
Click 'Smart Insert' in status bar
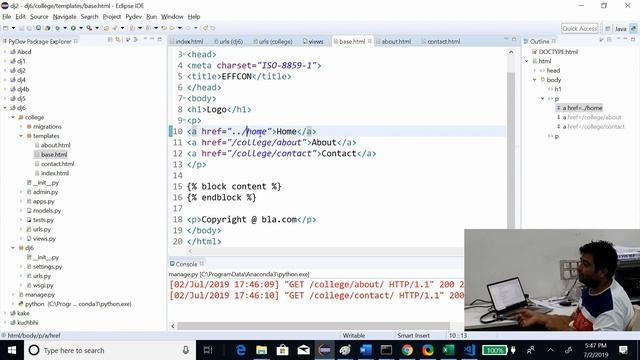point(413,336)
